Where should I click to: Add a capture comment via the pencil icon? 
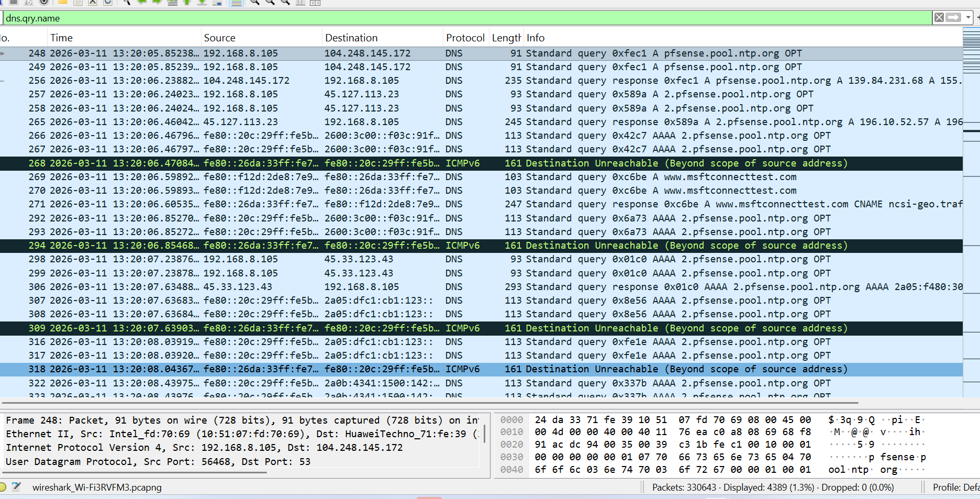point(17,486)
